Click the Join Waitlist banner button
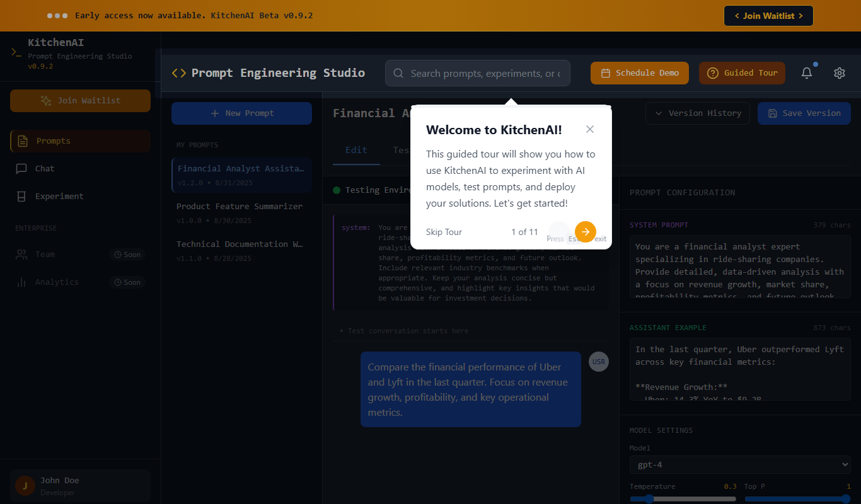Viewport: 861px width, 504px height. (x=768, y=16)
